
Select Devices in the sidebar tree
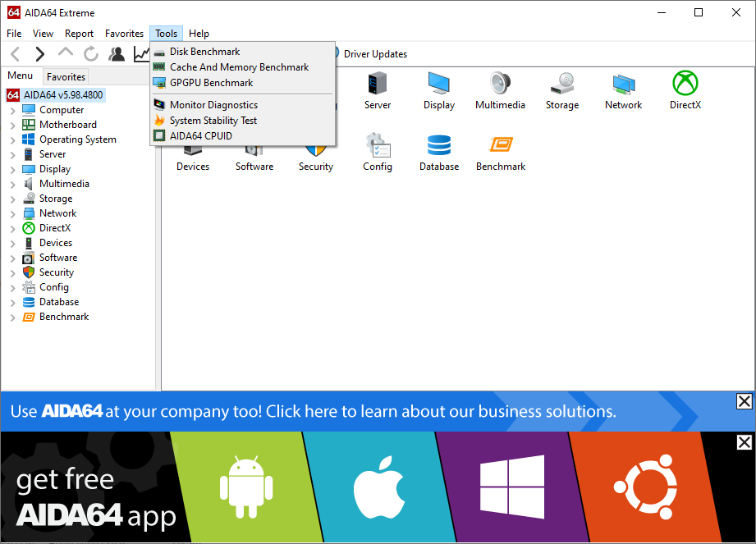pos(56,243)
